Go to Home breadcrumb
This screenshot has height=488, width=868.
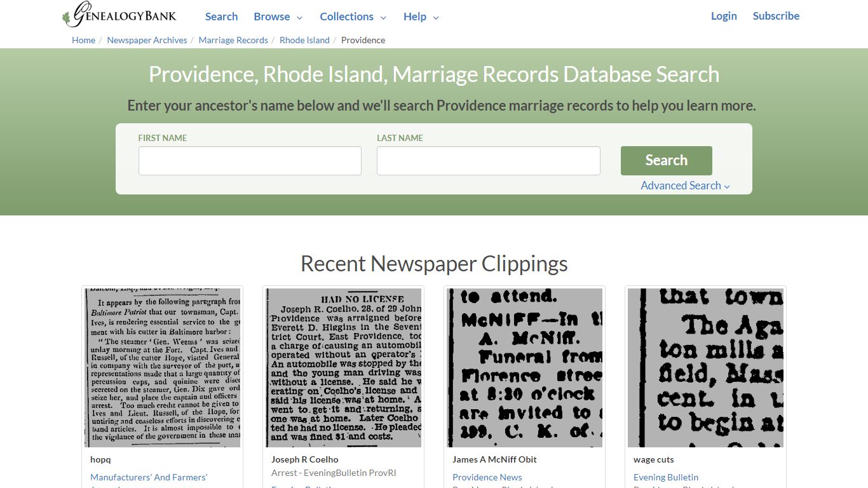coord(83,40)
